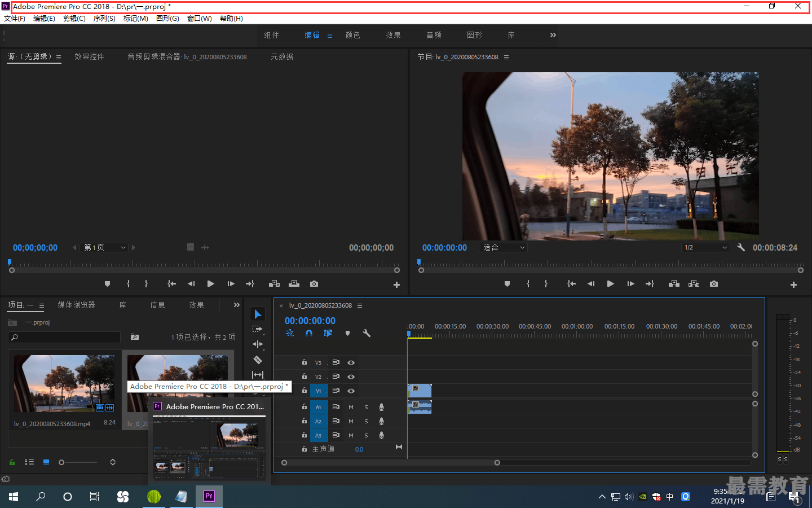This screenshot has width=812, height=508.
Task: Add marker in Program monitor
Action: point(507,284)
